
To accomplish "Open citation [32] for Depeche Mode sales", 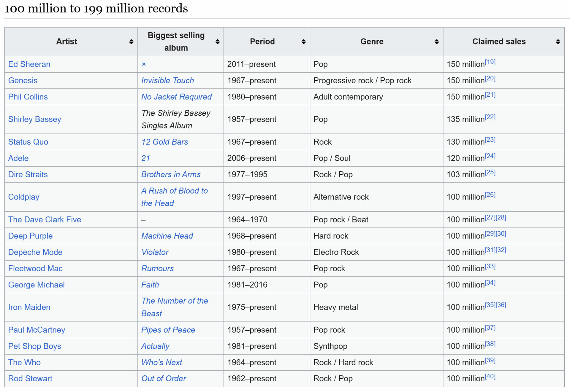I will point(501,250).
